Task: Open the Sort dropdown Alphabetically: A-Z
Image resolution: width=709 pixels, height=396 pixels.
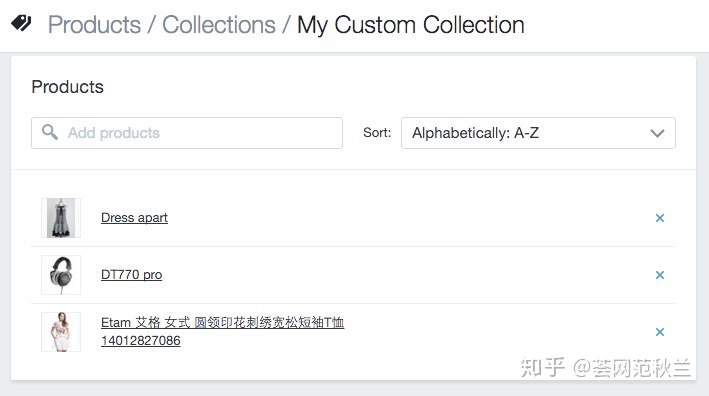Action: tap(538, 133)
